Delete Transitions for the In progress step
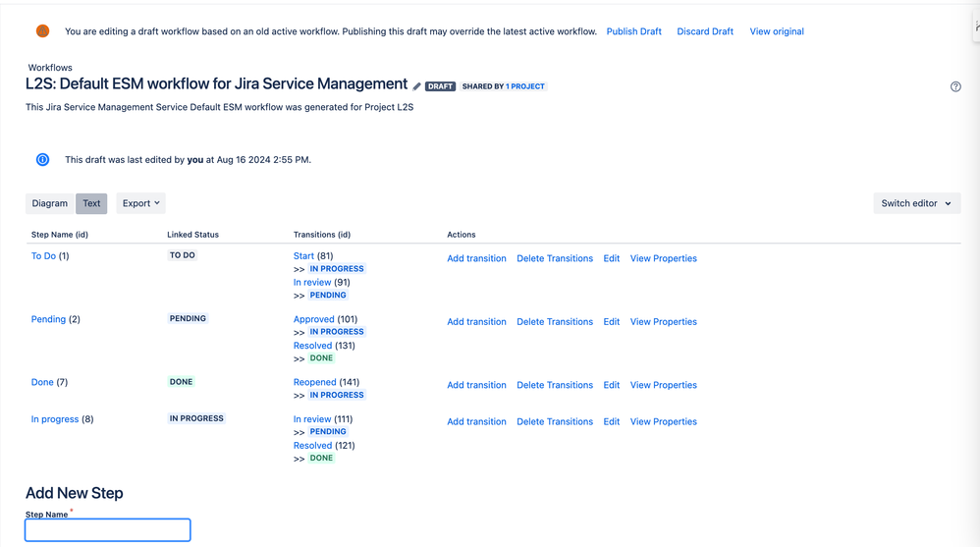 (555, 421)
